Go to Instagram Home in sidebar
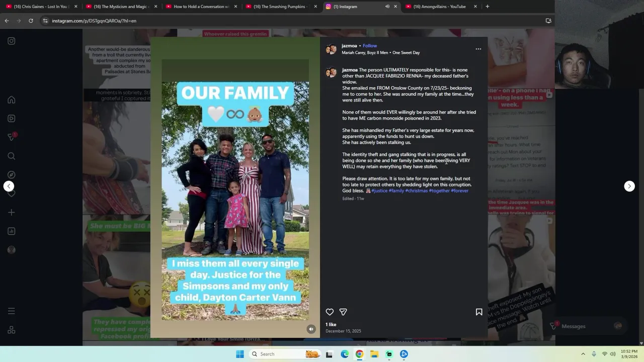The image size is (644, 362). (11, 100)
